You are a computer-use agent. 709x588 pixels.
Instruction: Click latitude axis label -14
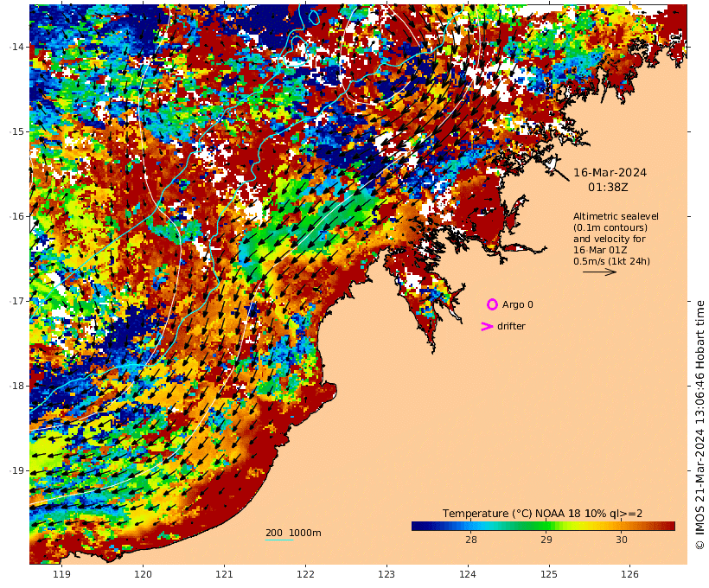(16, 47)
